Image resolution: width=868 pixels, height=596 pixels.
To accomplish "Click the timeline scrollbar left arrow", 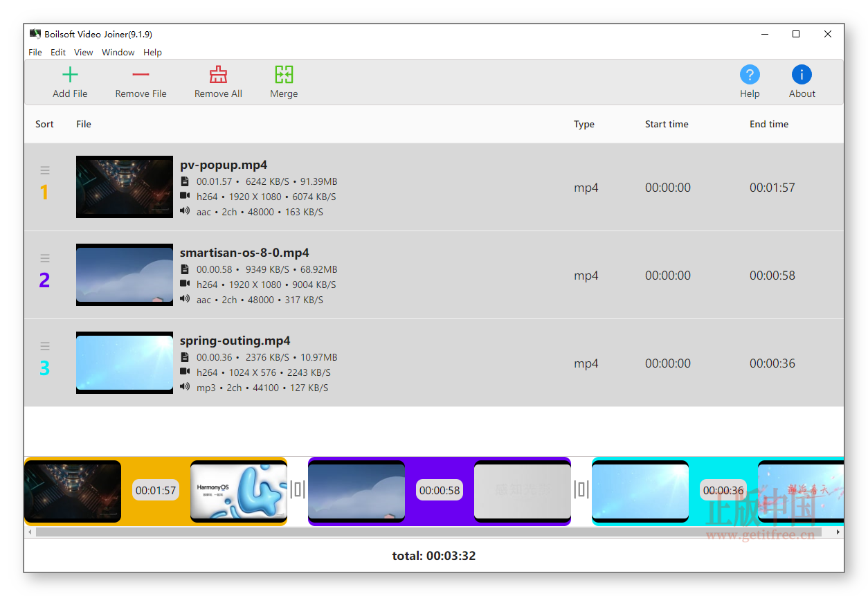I will [x=30, y=532].
